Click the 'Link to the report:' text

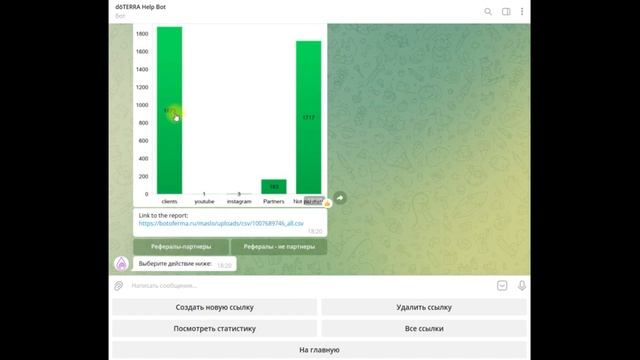pyautogui.click(x=163, y=216)
